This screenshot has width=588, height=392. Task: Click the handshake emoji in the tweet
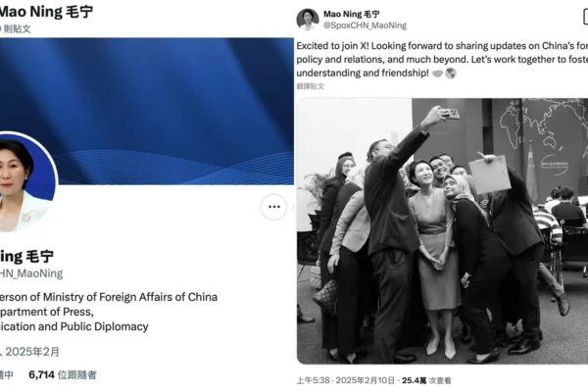pyautogui.click(x=437, y=73)
